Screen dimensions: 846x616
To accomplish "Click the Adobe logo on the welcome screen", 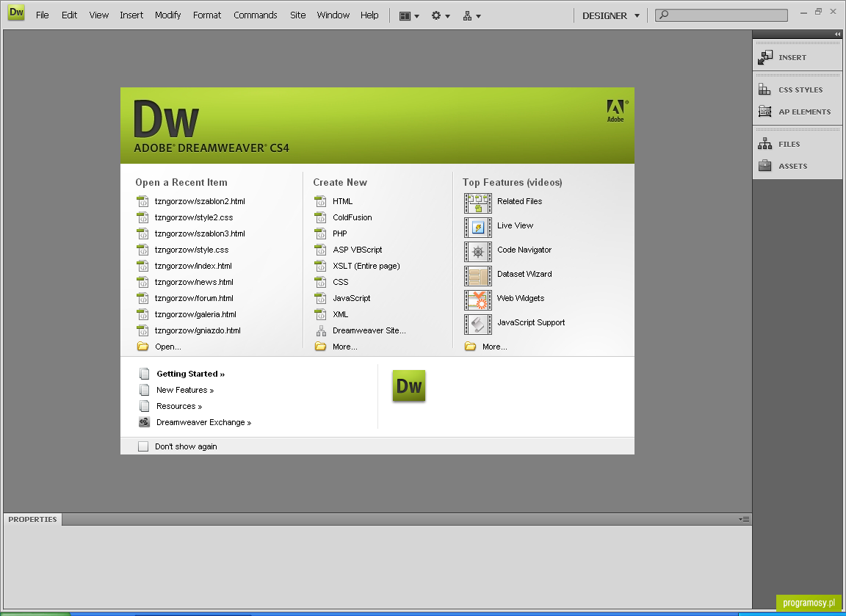I will (615, 111).
